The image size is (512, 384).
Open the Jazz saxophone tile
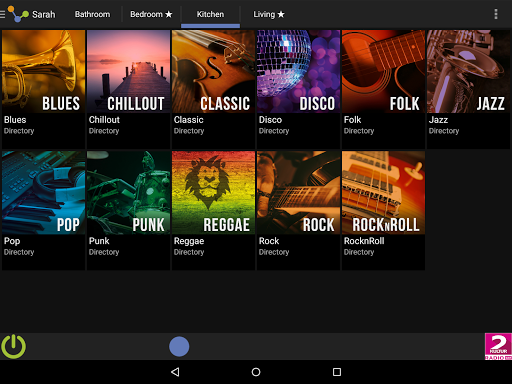pyautogui.click(x=468, y=89)
